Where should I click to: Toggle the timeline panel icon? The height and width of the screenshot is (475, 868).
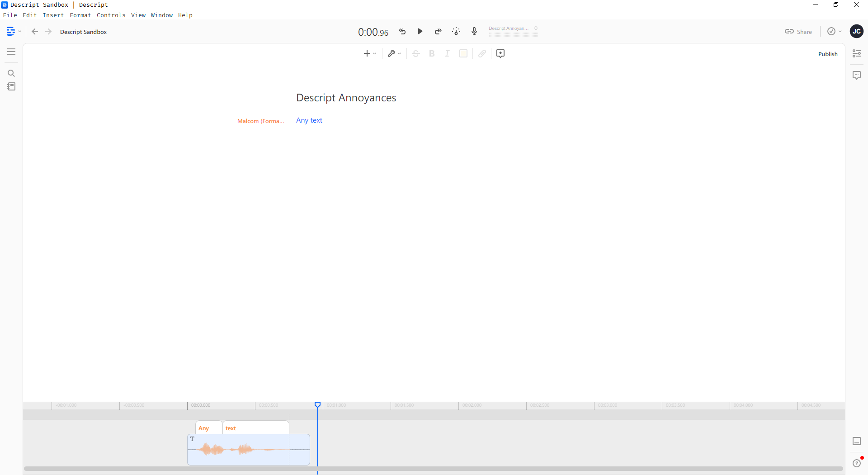857,441
